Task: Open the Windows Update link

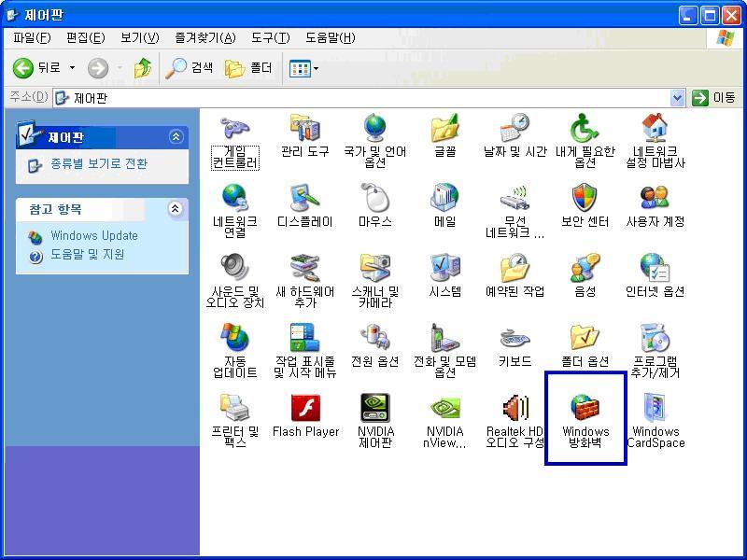Action: [94, 236]
